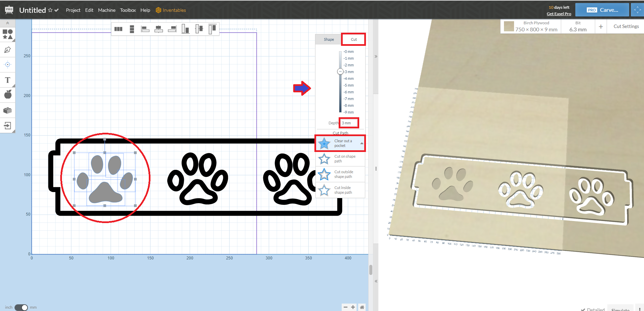Screen dimensions: 644x311
Task: Toggle units between inch and mm
Action: (21, 307)
